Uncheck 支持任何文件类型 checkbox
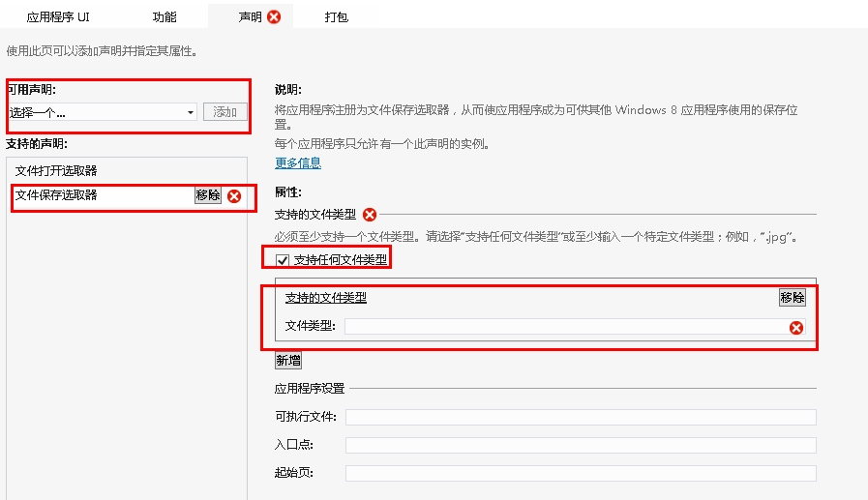Image resolution: width=868 pixels, height=500 pixels. [x=283, y=260]
